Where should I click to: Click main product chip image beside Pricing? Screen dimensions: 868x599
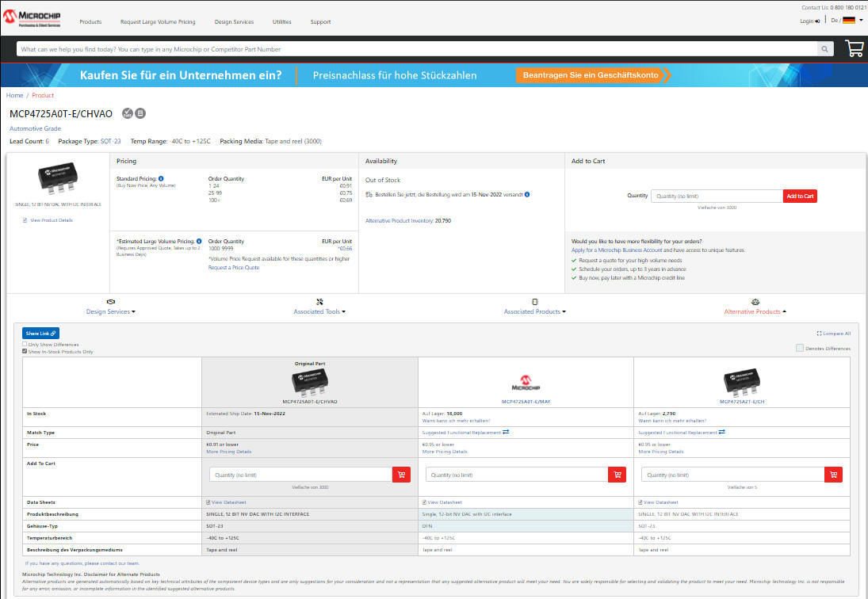pos(58,178)
